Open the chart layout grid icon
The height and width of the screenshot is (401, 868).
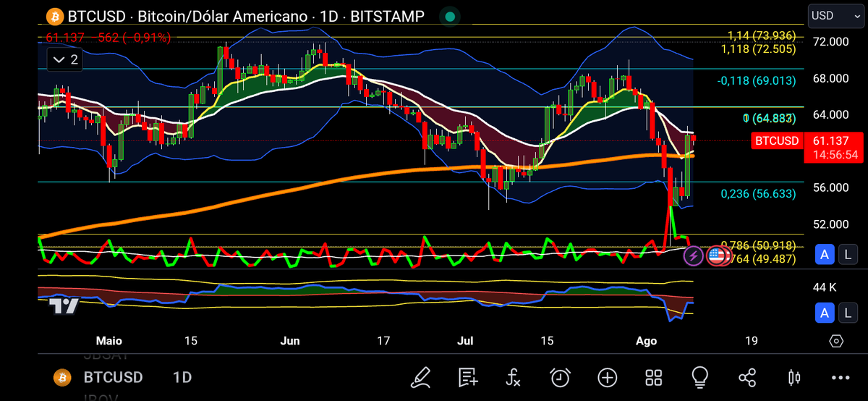[654, 377]
